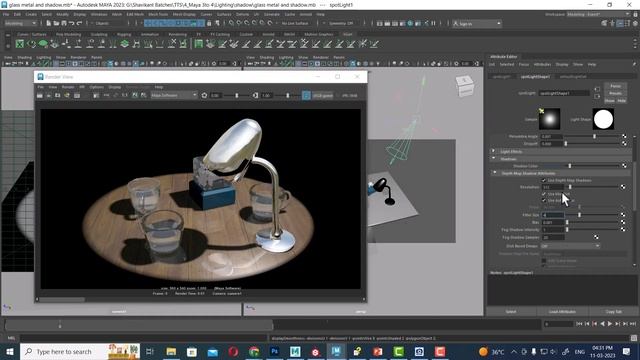Switch to the Poly Modeling shelf tab
The image size is (640, 360).
[x=68, y=34]
